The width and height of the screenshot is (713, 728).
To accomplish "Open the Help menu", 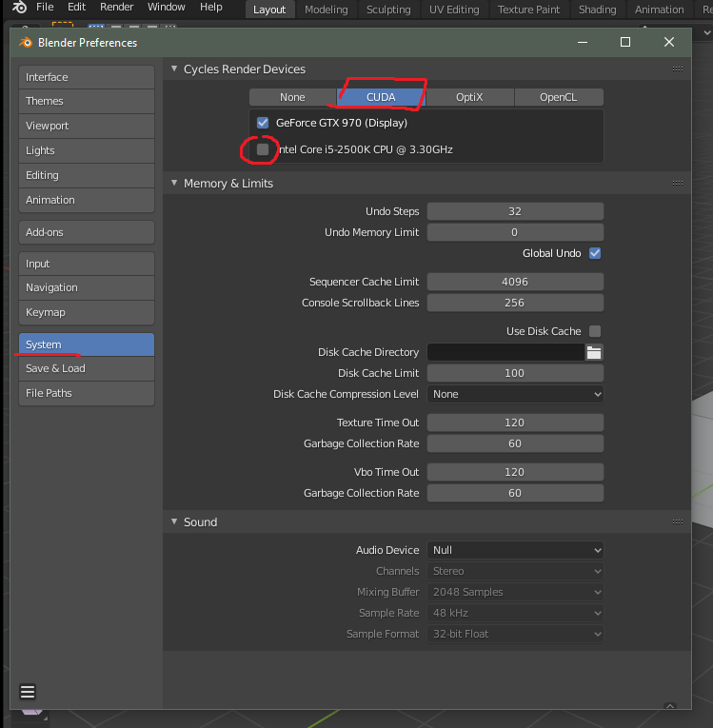I will click(x=211, y=7).
